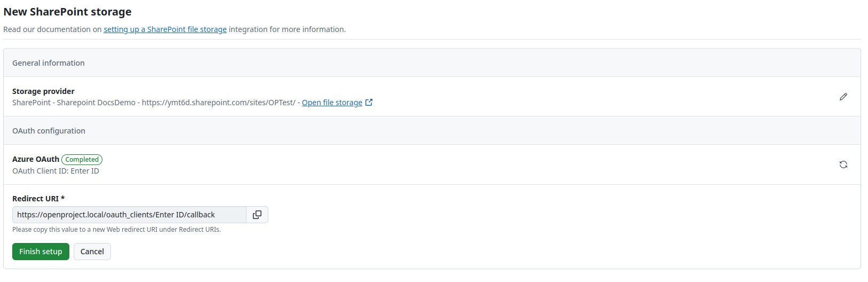Click the 'Redirect URI *' field label
Screen dimensions: 868x282
click(38, 199)
